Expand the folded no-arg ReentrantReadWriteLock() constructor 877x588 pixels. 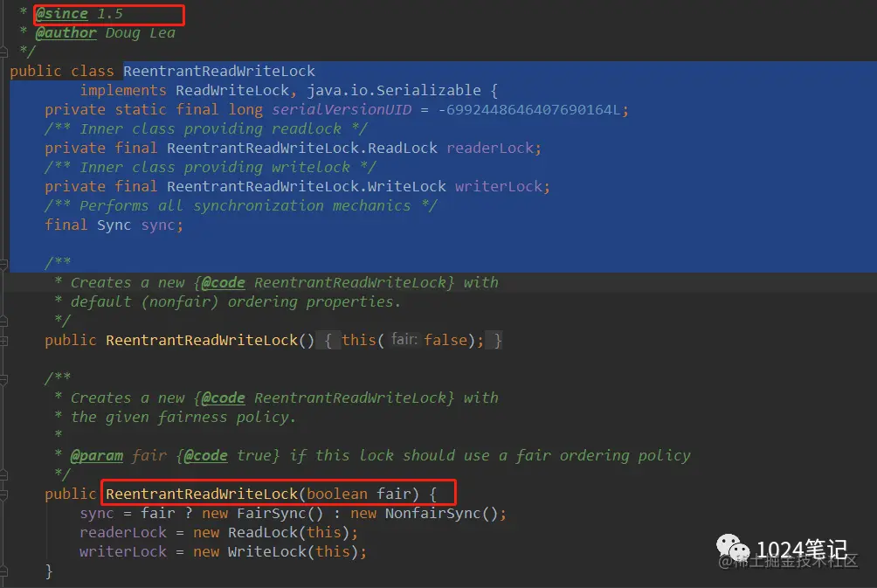pyautogui.click(x=3, y=340)
